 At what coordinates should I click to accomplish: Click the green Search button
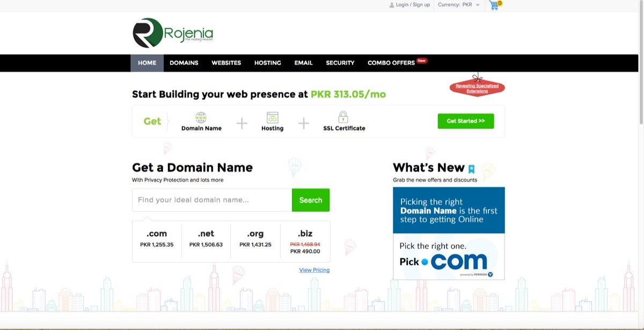point(311,200)
